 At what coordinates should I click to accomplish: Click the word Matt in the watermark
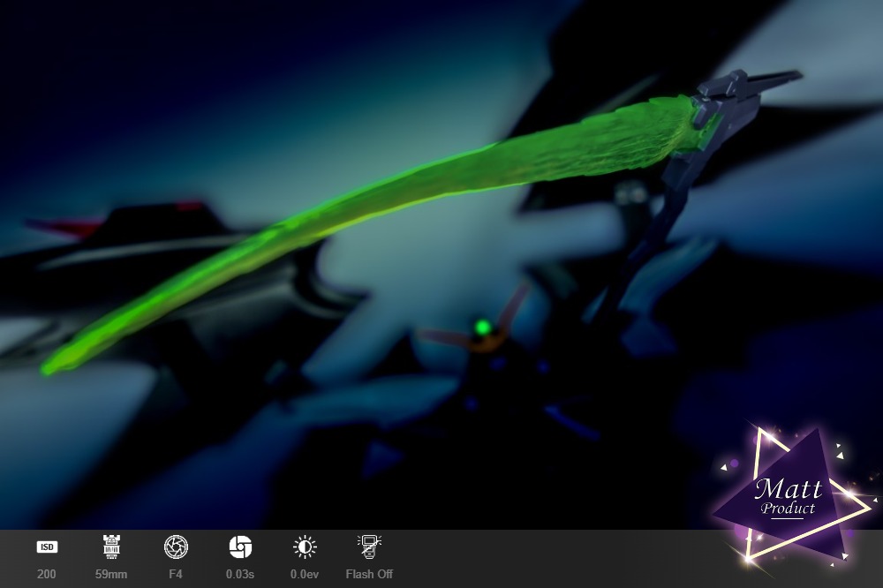(x=789, y=488)
